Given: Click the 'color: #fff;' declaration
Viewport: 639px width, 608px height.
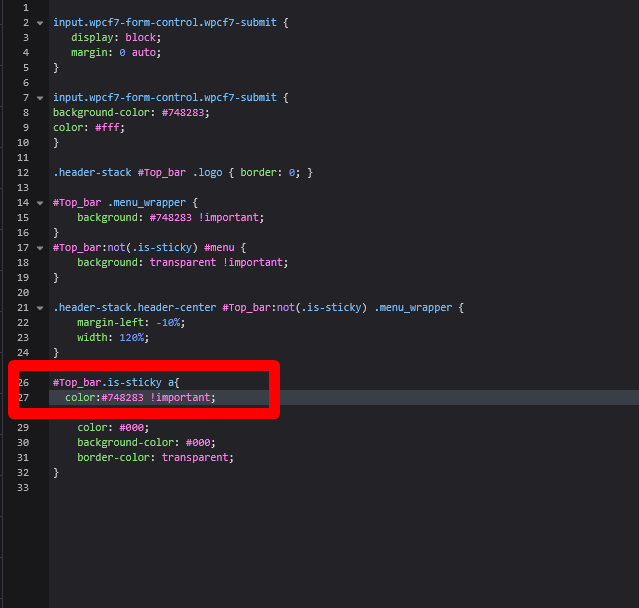Looking at the screenshot, I should coord(87,128).
